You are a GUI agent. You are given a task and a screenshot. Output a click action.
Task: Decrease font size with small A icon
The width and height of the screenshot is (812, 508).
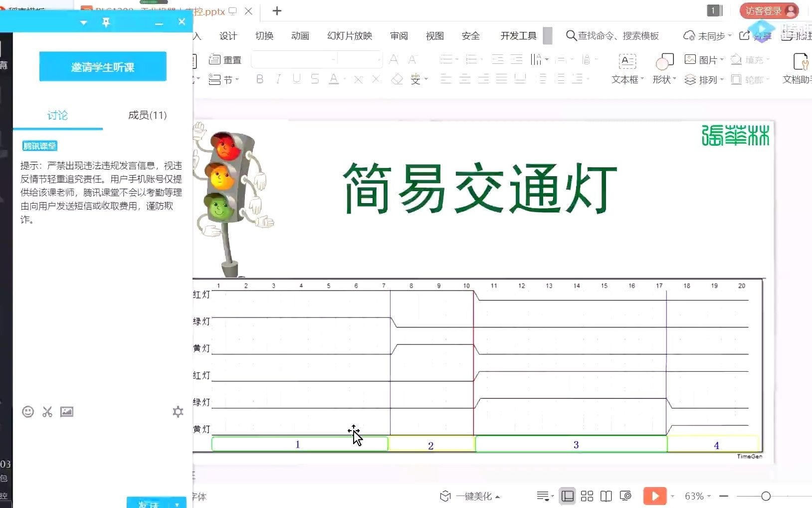pos(412,60)
